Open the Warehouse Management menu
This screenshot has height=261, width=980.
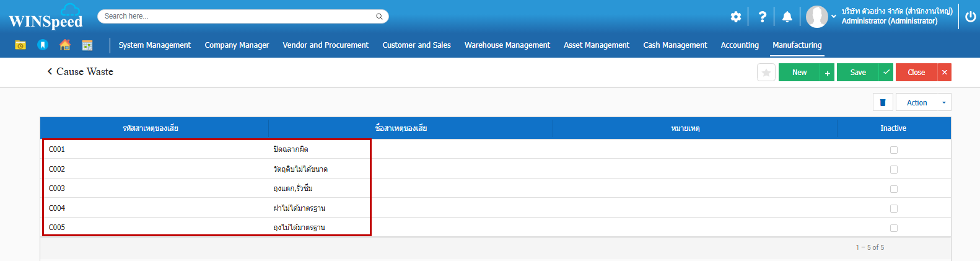[507, 45]
